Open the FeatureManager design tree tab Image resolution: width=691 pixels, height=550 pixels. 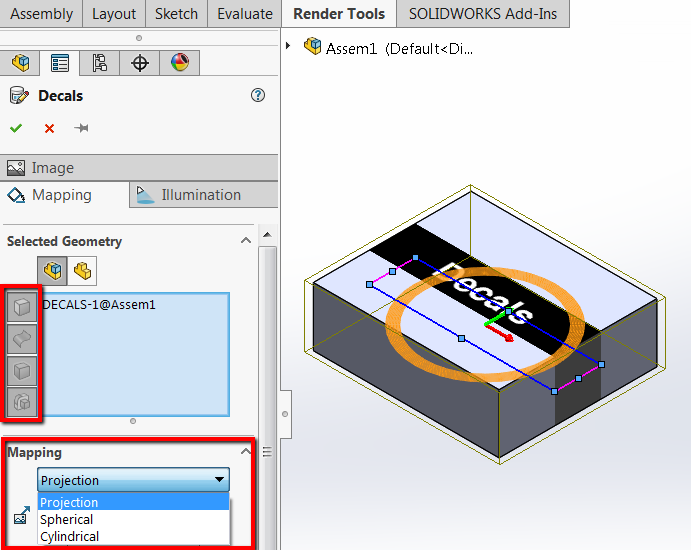[x=20, y=63]
